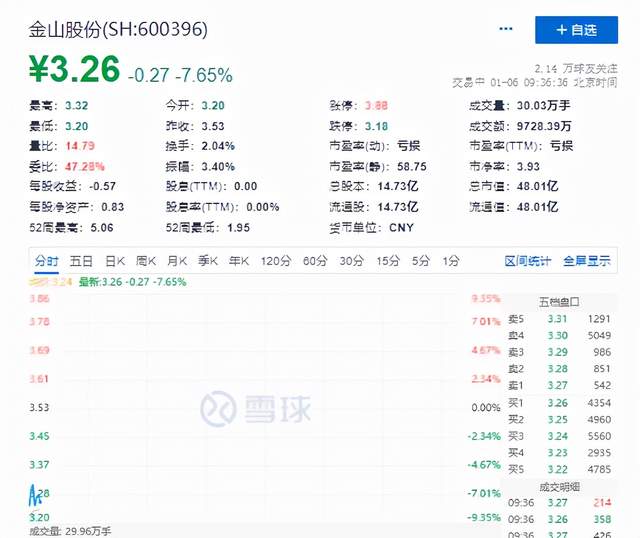
Task: Click the 3.53 axis label on the chart
Action: (x=39, y=407)
